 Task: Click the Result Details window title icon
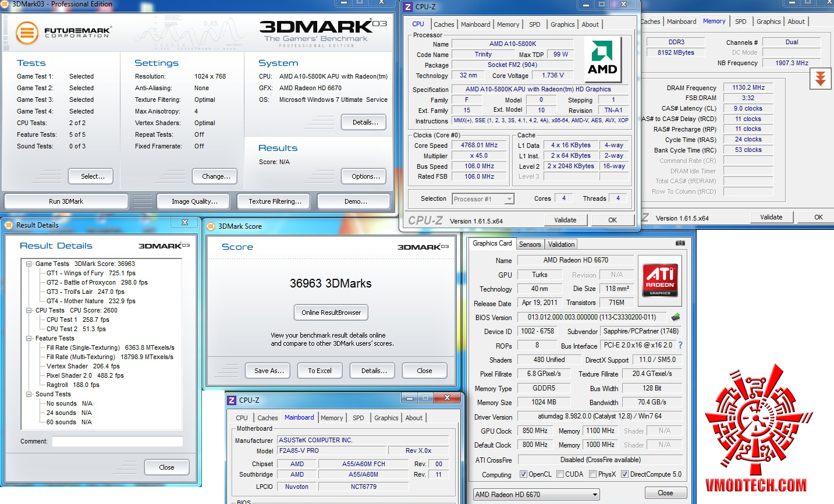point(9,225)
